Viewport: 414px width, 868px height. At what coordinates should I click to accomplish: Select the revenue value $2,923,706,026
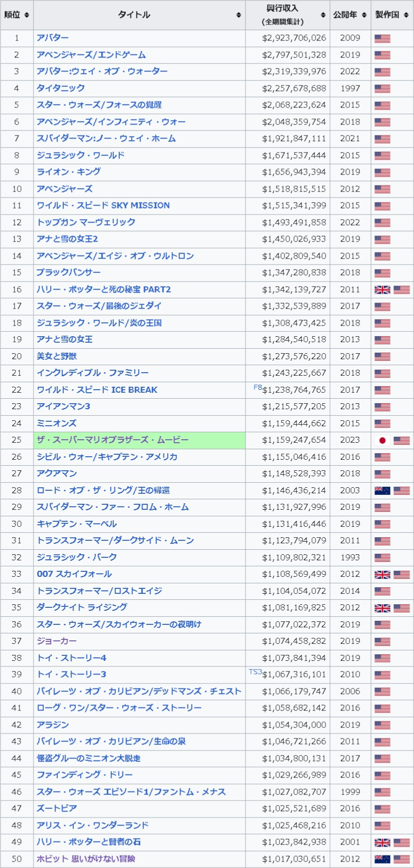(x=294, y=38)
